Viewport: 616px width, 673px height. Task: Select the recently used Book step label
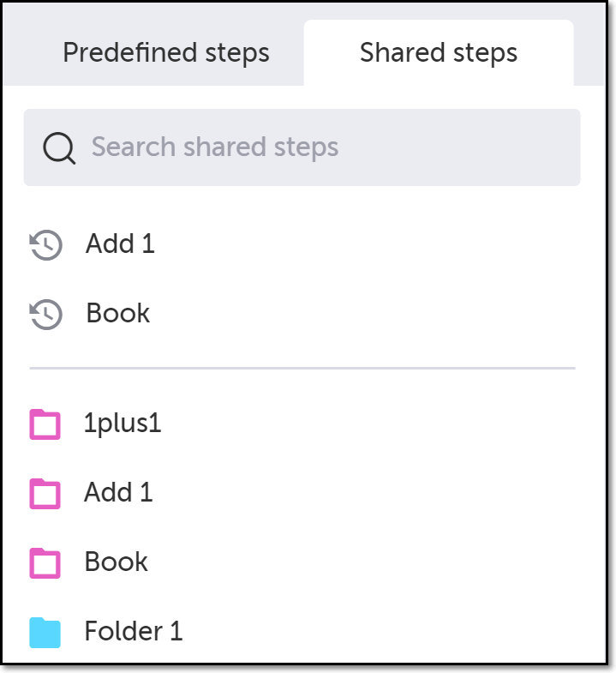tap(117, 314)
